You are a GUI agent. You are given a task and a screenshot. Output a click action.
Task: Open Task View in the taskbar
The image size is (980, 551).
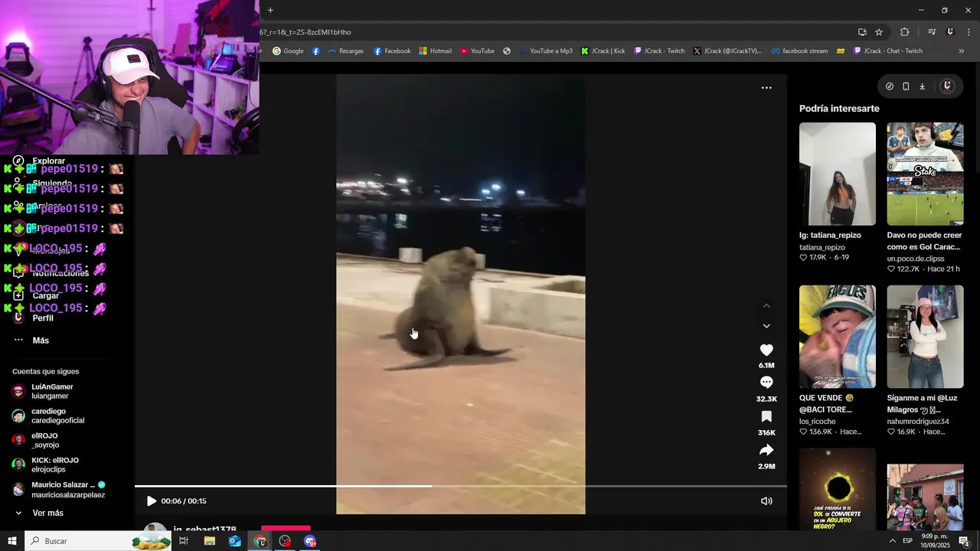coord(184,541)
